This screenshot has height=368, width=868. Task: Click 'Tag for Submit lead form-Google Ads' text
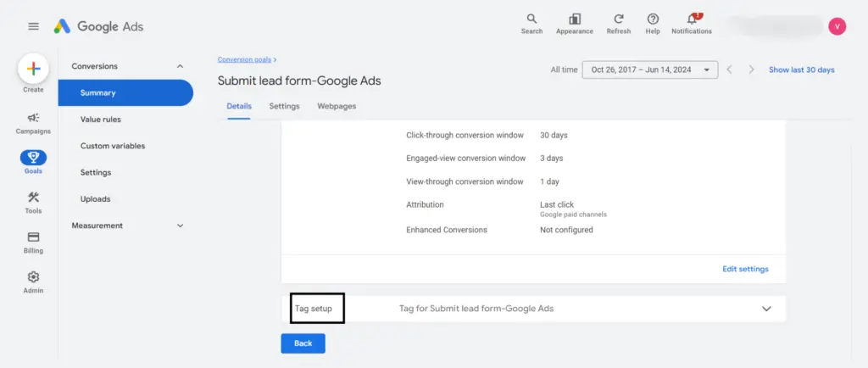476,309
